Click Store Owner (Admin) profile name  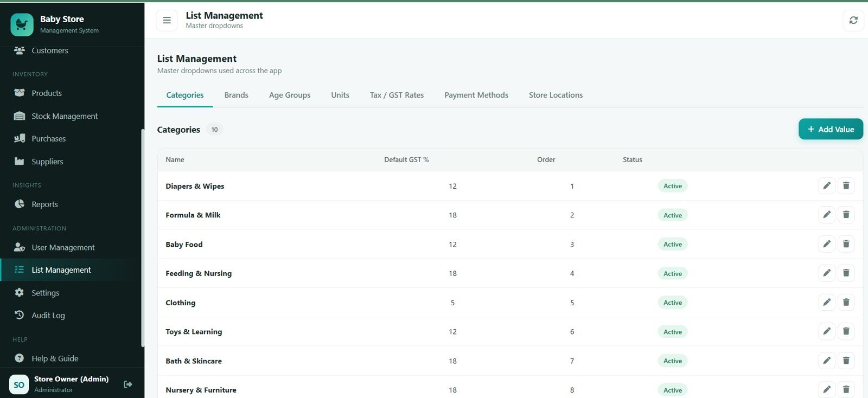click(72, 379)
